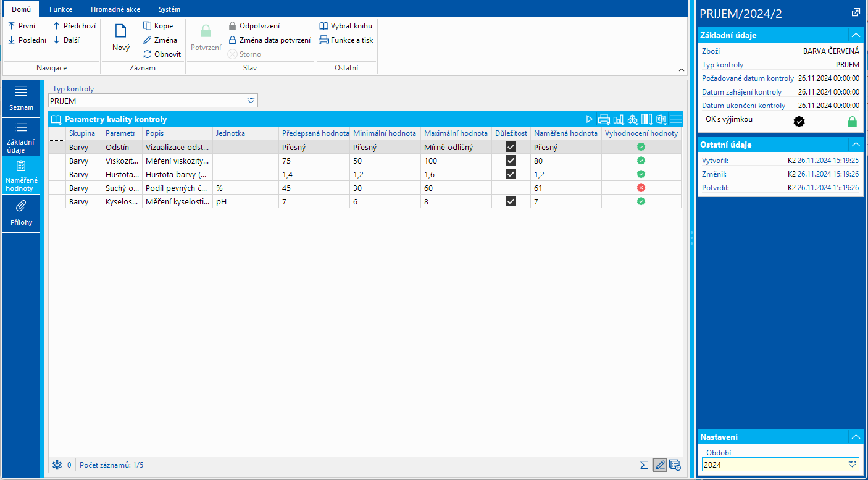
Task: Click the Odpotvrzení lock icon
Action: [x=232, y=26]
